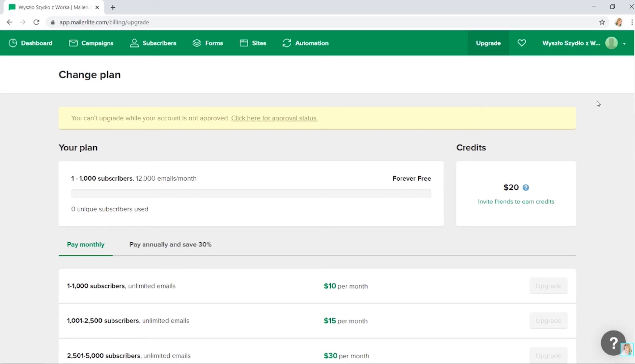Navigate to Forms

point(208,43)
